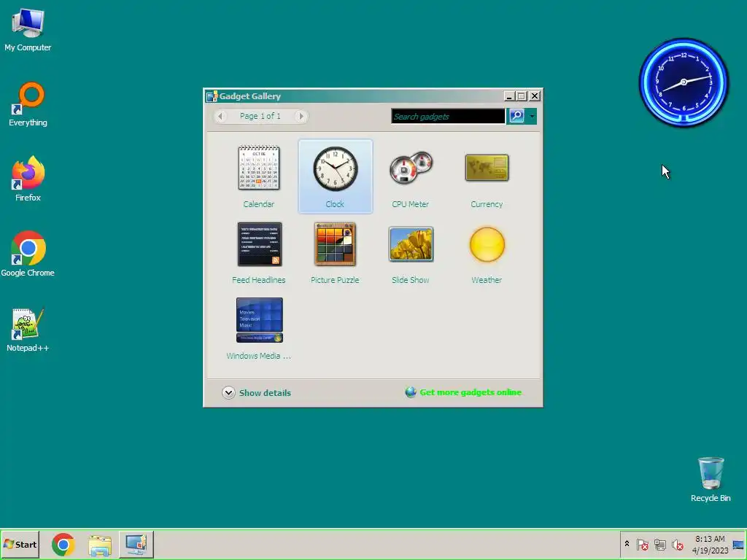Click the Search gadgets field
Viewport: 747px width, 560px height.
click(448, 116)
